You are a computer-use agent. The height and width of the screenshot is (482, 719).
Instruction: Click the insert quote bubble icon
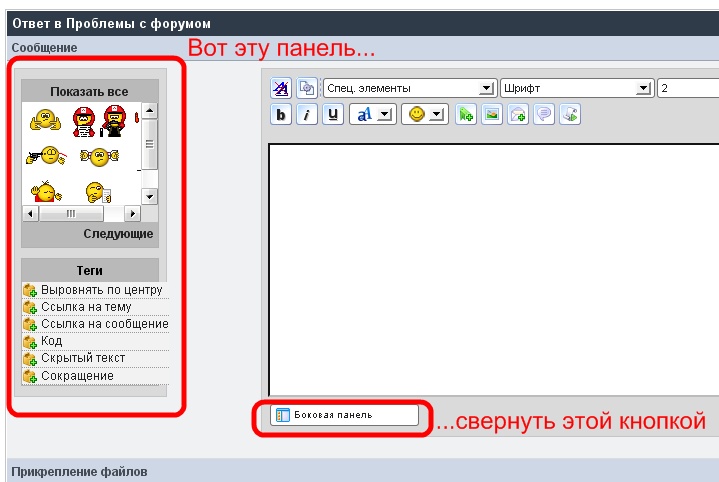pos(544,115)
